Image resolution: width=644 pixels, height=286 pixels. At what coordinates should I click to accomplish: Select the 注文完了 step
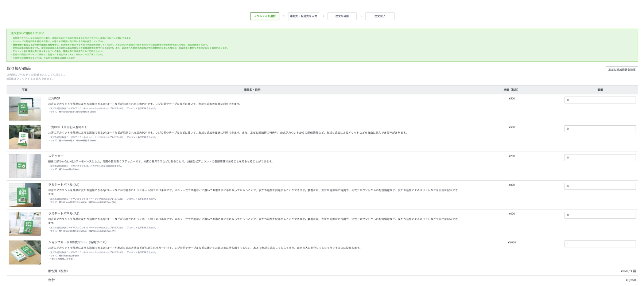pyautogui.click(x=380, y=16)
